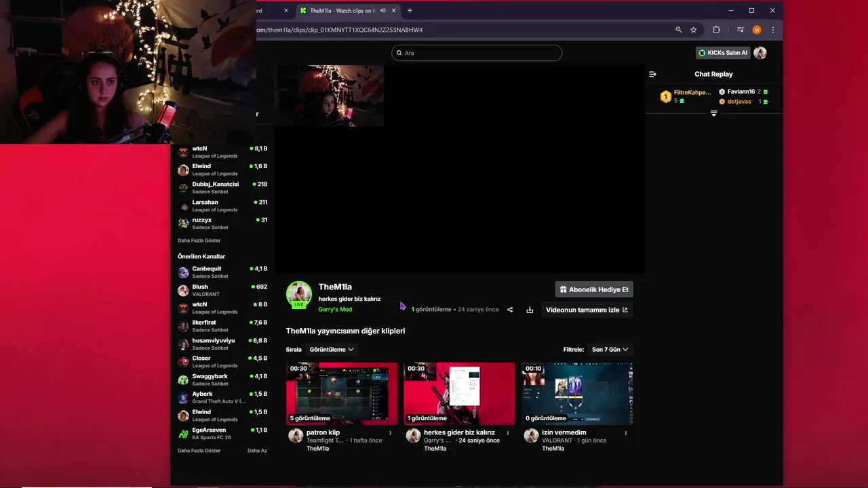Open Dublaj_Kanatcisi channel in sidebar
This screenshot has width=868, height=488.
pos(222,188)
